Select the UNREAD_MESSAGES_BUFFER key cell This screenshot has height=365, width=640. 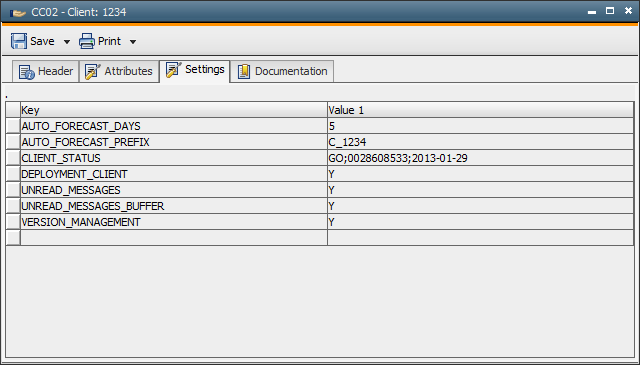(x=174, y=206)
